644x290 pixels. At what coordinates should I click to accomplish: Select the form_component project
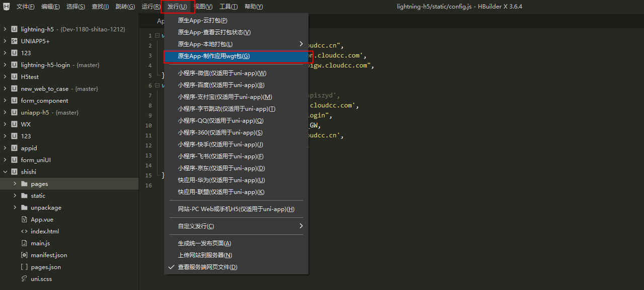point(44,101)
